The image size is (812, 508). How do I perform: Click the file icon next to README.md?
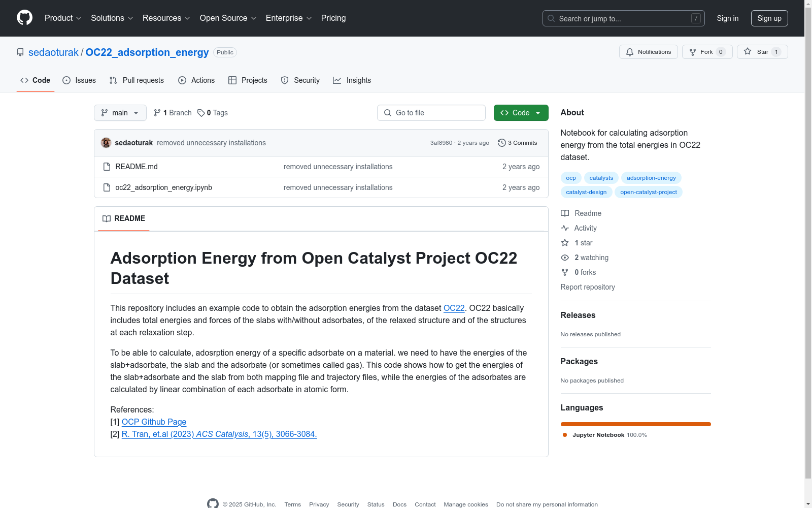pos(107,167)
